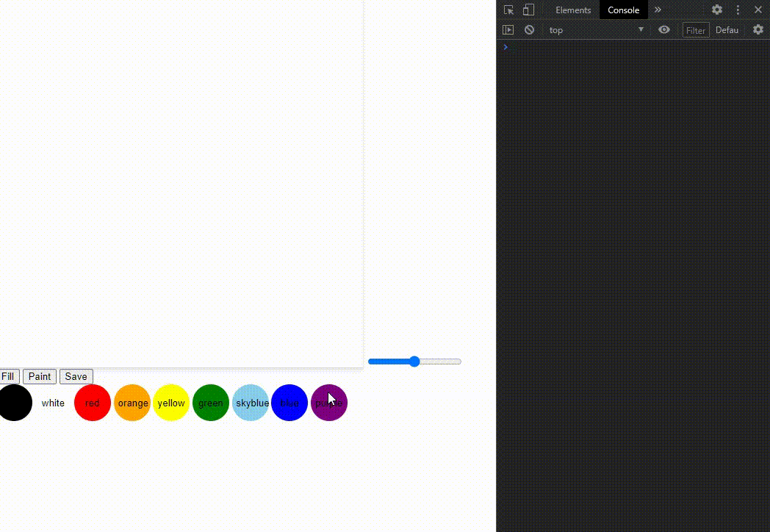The width and height of the screenshot is (770, 532).
Task: Pick the skyblue color swatch
Action: [x=251, y=403]
